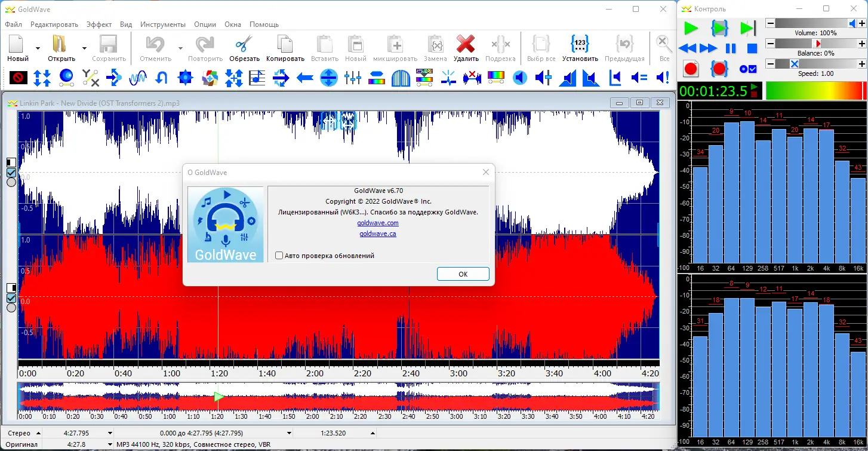Start recording into new file button
The image size is (868, 451).
point(691,69)
